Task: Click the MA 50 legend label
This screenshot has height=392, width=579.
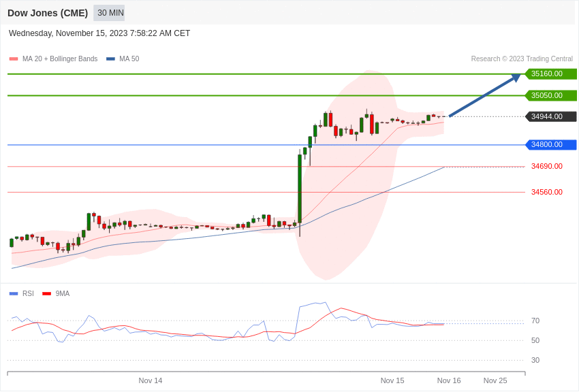Action: pos(129,59)
